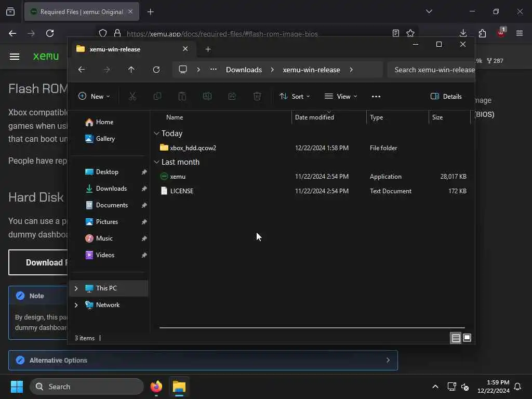Viewport: 532px width, 399px height.
Task: Refresh the xemu-win-release folder view
Action: [x=156, y=70]
